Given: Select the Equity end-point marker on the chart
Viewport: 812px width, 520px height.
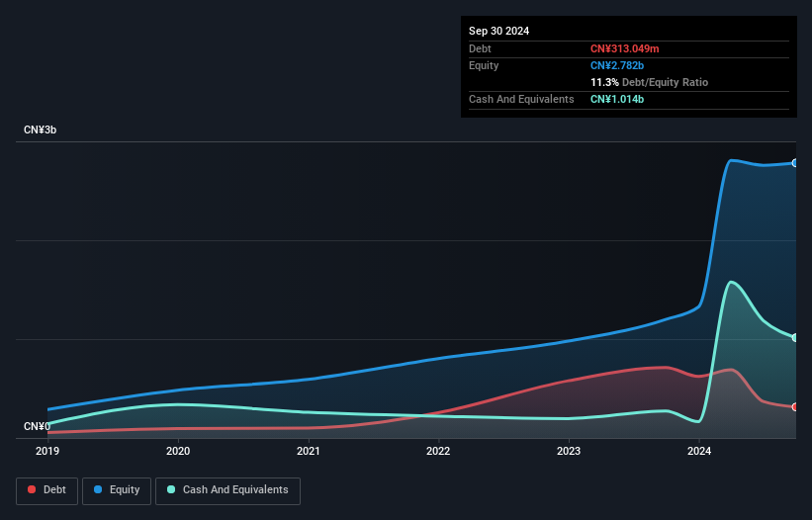Looking at the screenshot, I should click(x=795, y=163).
